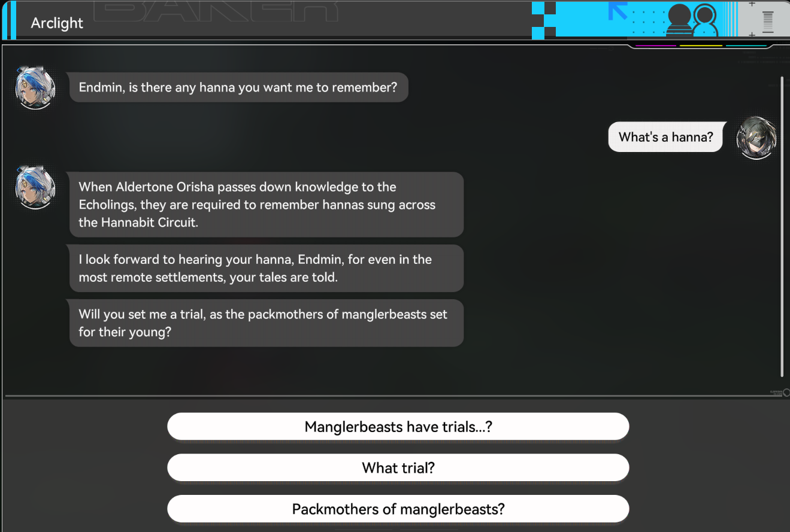
Task: Click the "Arclight" chat title
Action: coord(57,23)
